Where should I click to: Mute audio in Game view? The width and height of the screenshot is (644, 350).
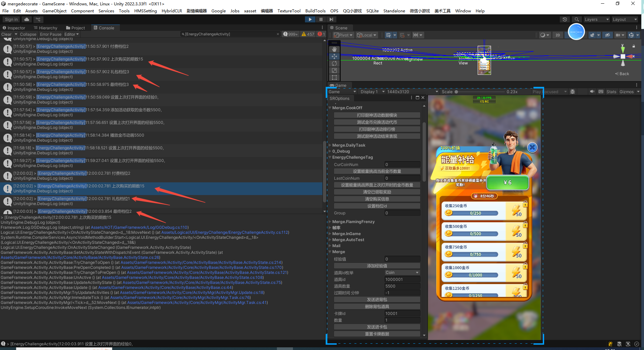[592, 92]
